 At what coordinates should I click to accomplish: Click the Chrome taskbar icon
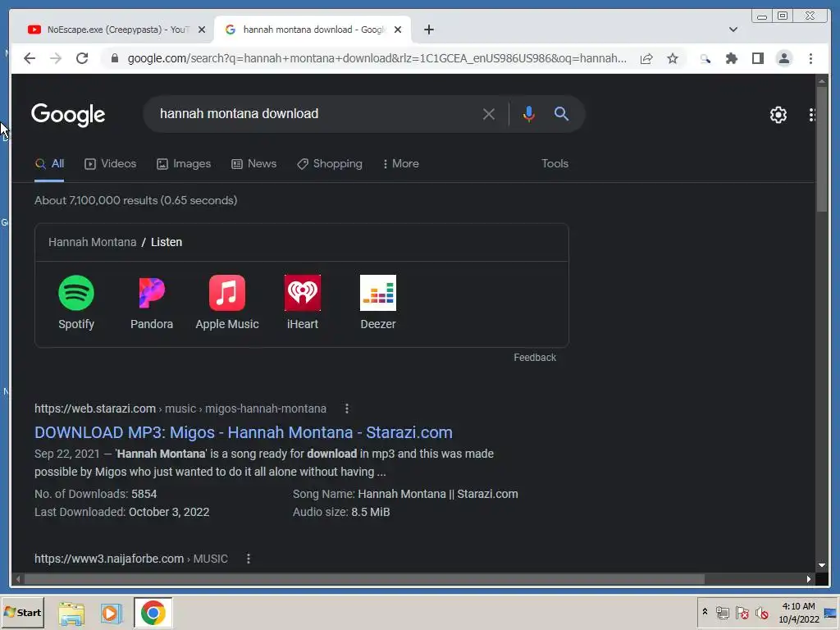tap(153, 613)
